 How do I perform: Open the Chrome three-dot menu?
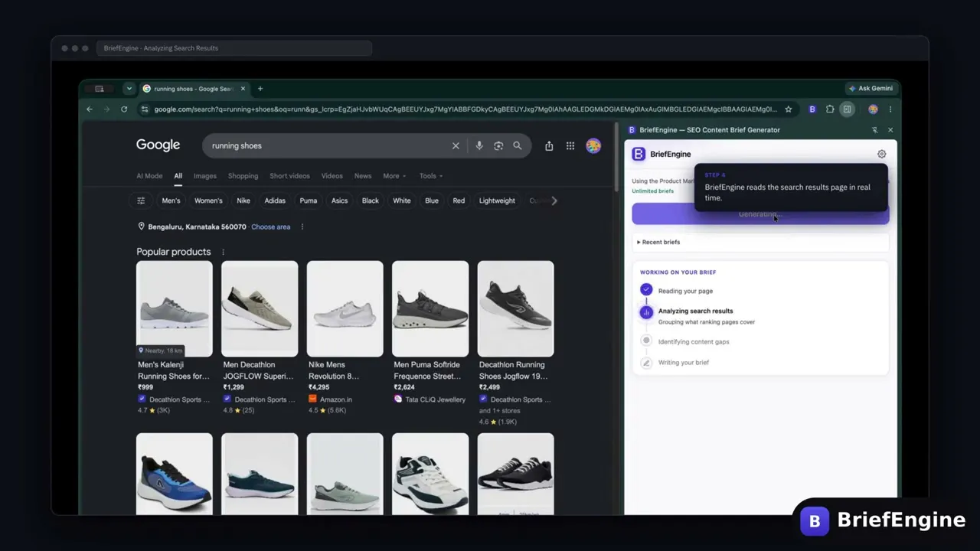click(x=890, y=109)
